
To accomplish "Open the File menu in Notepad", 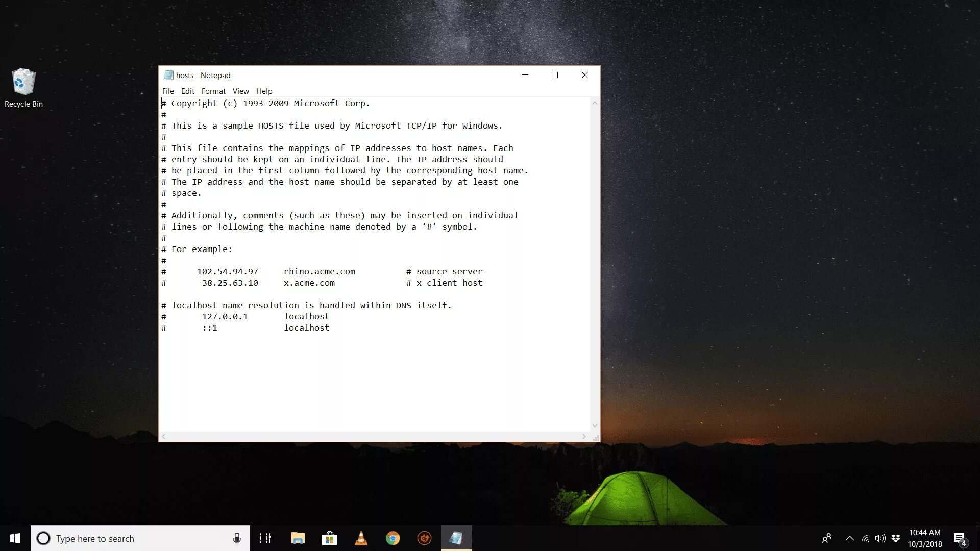I will (x=168, y=91).
